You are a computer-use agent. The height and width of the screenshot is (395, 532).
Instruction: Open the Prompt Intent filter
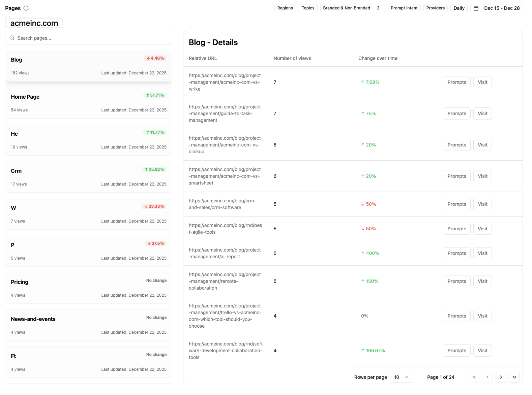(x=404, y=8)
